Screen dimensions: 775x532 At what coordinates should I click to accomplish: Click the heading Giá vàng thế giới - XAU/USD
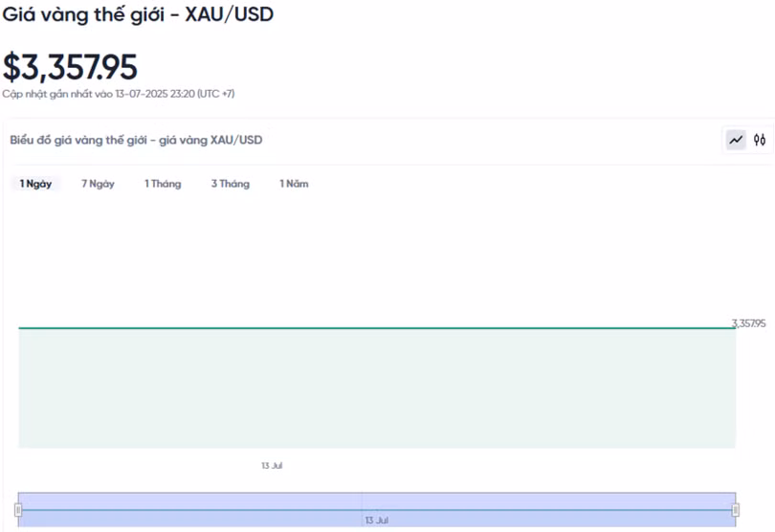point(138,15)
